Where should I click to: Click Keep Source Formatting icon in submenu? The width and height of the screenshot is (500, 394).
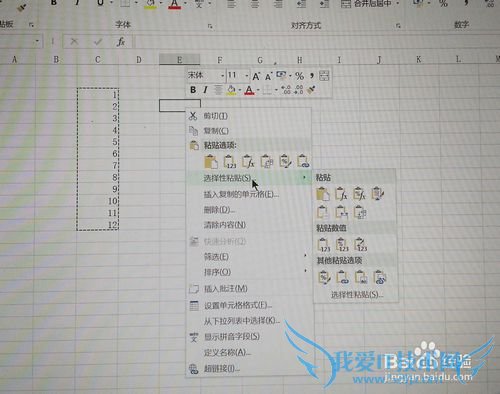(x=378, y=194)
